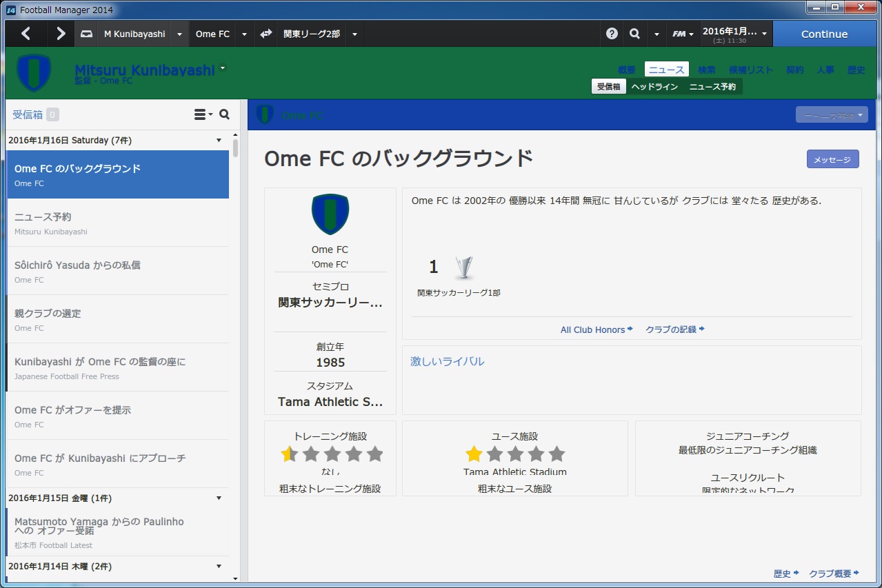
Task: Collapse the 2016年1月16日 Saturday message group
Action: [x=219, y=141]
